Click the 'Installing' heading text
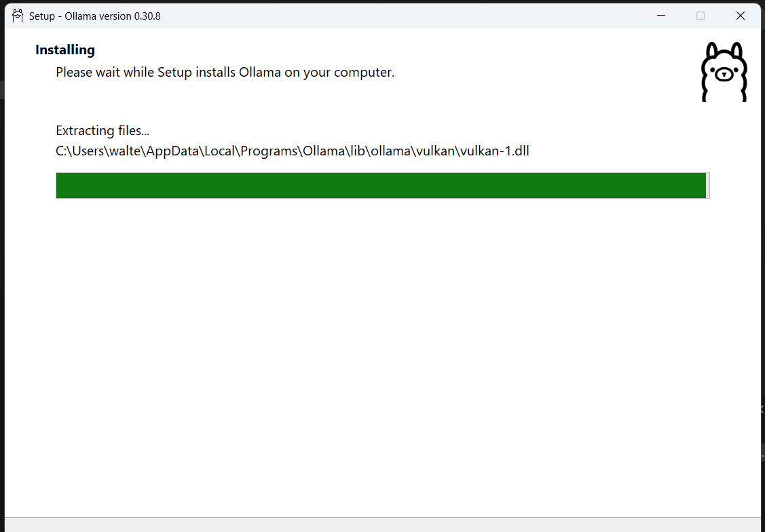Image resolution: width=765 pixels, height=532 pixels. [x=65, y=50]
